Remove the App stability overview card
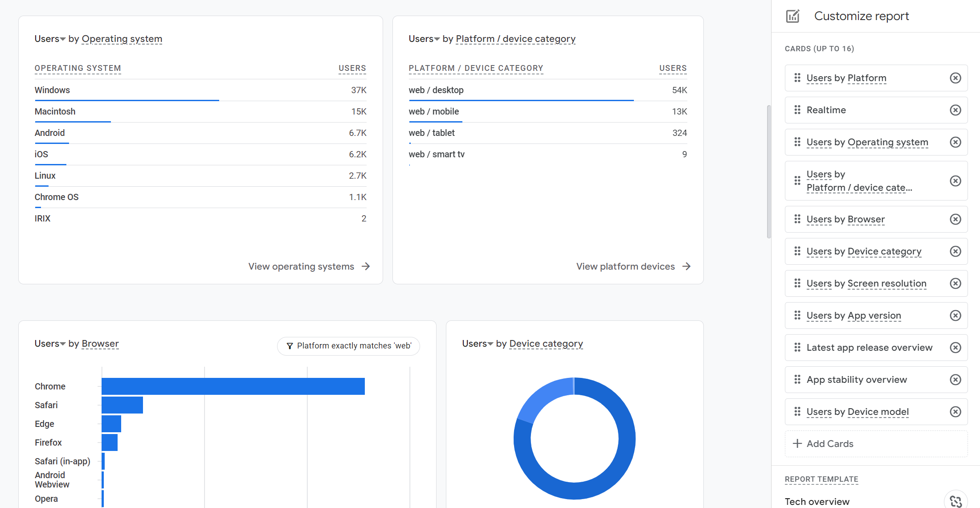This screenshot has width=980, height=508. [x=955, y=380]
